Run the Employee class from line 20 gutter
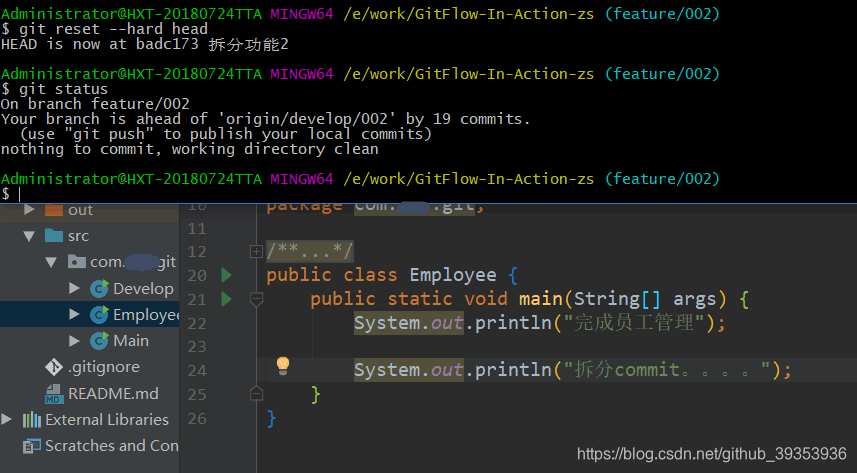Viewport: 857px width, 473px height. coord(226,275)
